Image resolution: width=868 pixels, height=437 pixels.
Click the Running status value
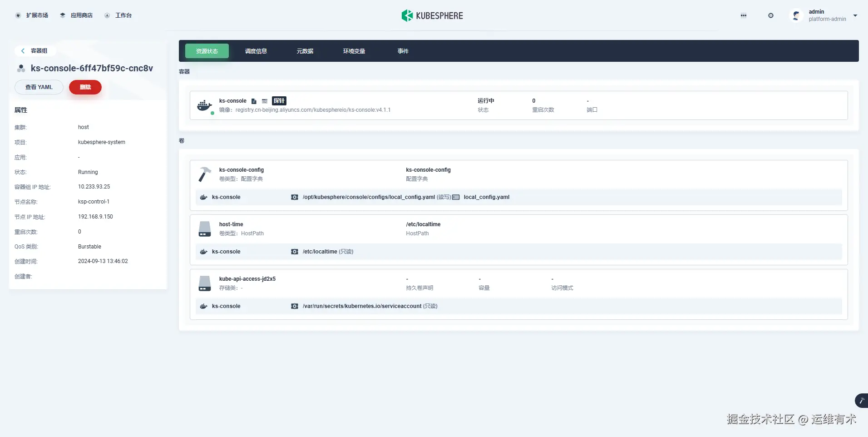click(88, 172)
